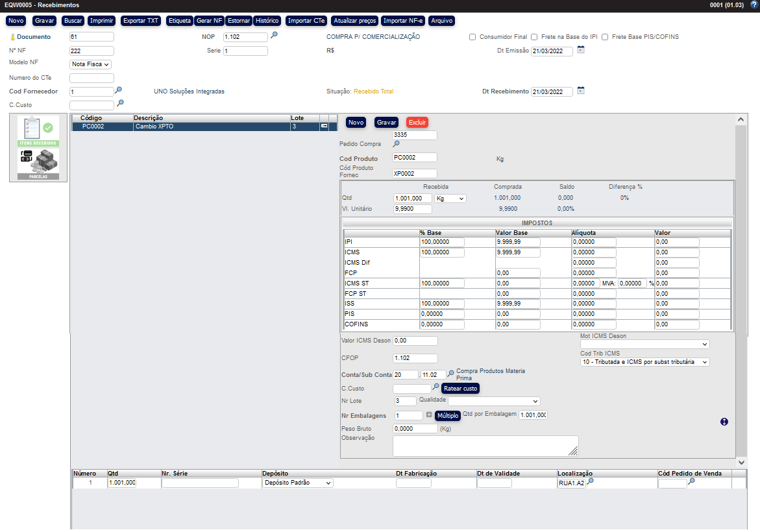This screenshot has height=532, width=760.
Task: Toggle Frete na Base do IPI checkbox
Action: click(534, 37)
